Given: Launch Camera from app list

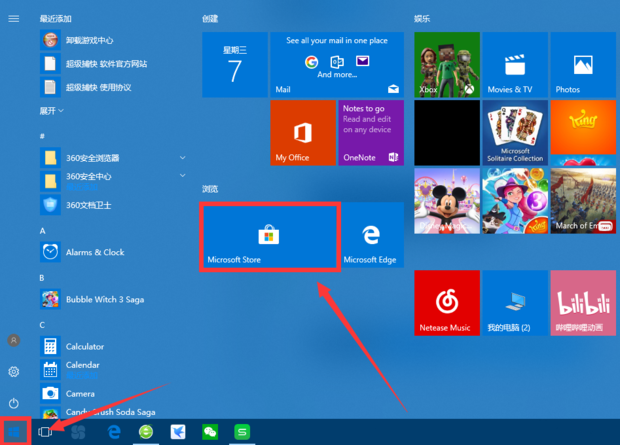Looking at the screenshot, I should tap(113, 393).
